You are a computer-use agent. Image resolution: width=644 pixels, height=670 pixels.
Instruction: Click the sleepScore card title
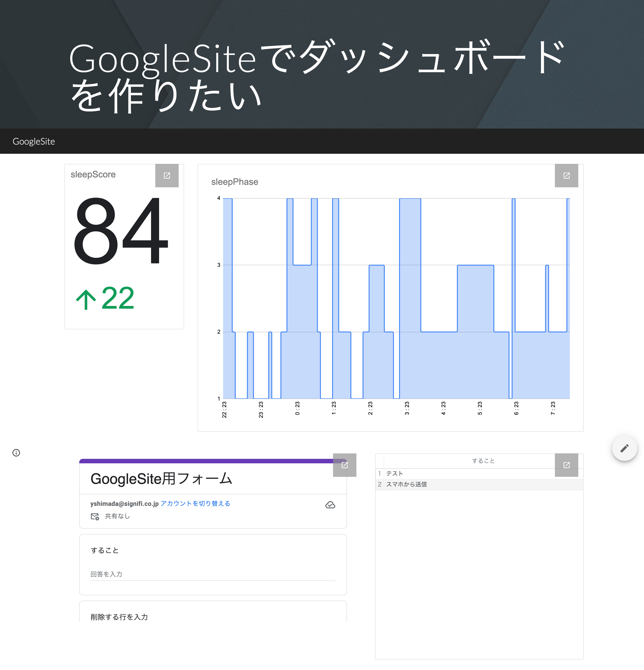click(93, 174)
